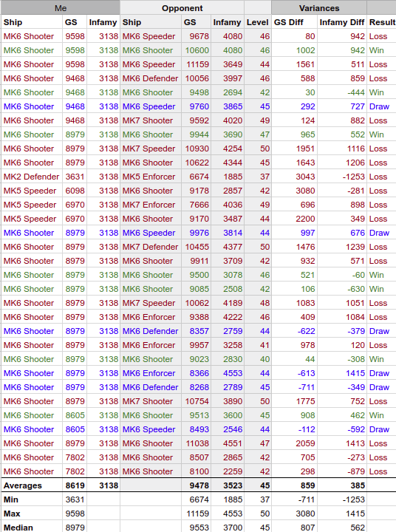Select the 'Opponent' header cell
This screenshot has height=532, width=396.
click(182, 8)
